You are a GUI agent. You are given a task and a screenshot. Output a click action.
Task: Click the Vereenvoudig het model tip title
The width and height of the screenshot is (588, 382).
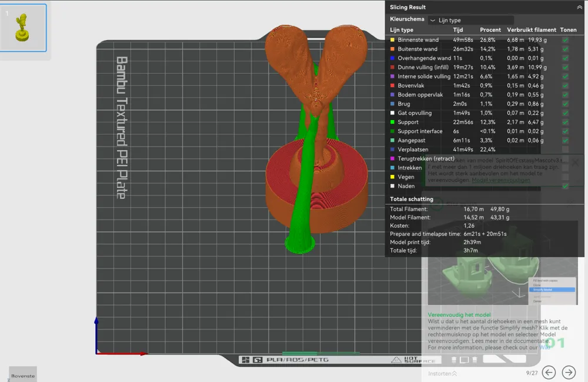(x=459, y=315)
